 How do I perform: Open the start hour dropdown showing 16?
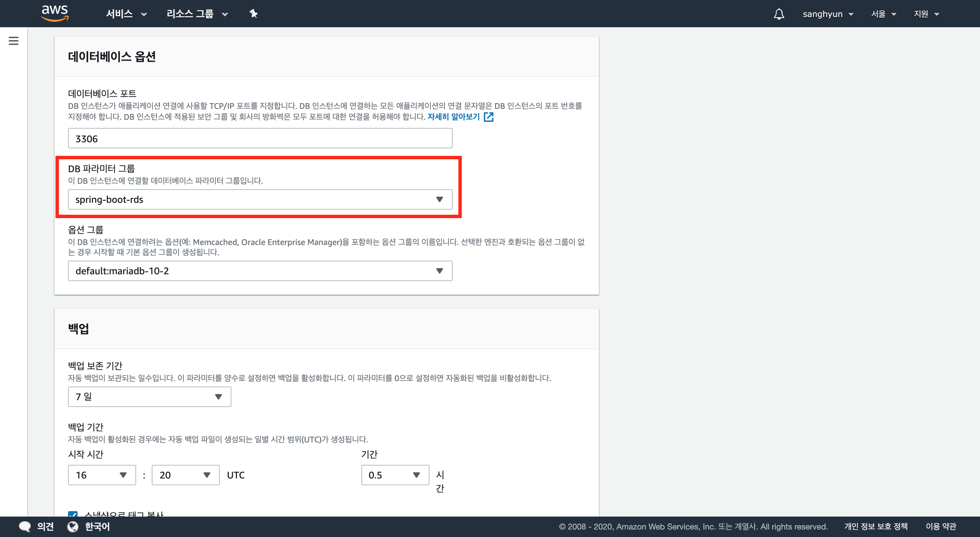(102, 475)
